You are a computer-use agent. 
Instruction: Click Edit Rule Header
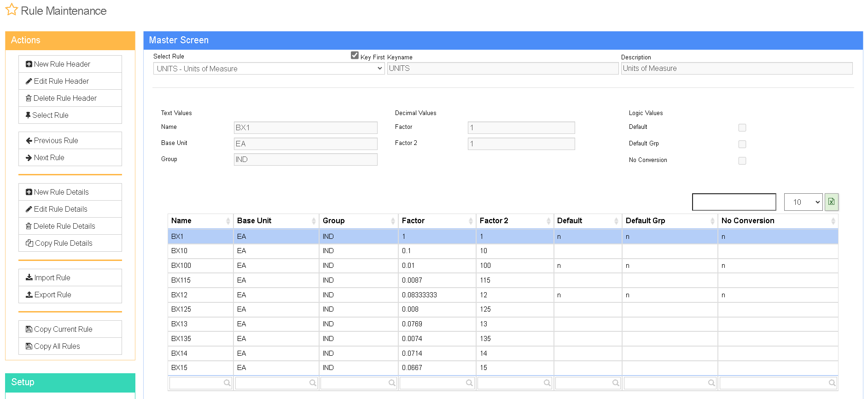[70, 81]
